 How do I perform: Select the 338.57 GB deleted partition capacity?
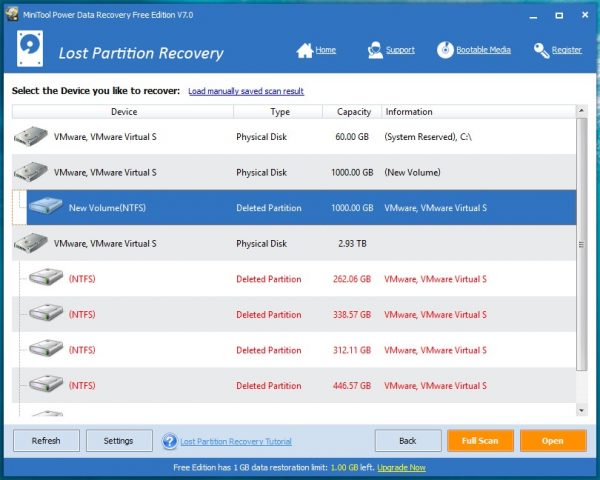point(352,315)
